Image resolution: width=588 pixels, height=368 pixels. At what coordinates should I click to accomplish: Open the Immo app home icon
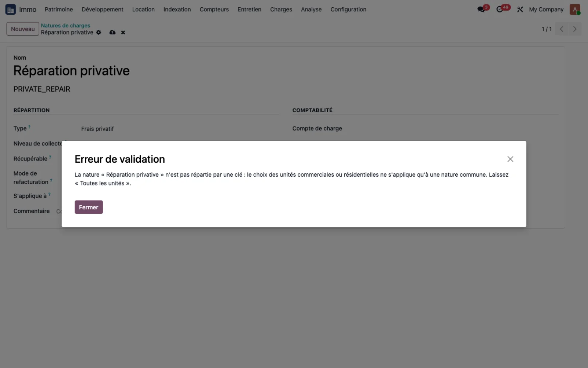click(10, 10)
